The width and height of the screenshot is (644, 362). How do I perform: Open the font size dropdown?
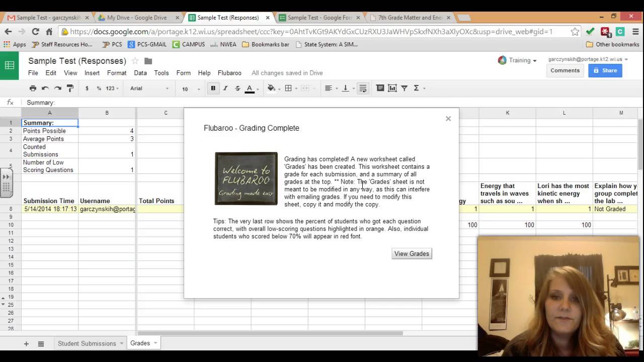click(x=191, y=88)
